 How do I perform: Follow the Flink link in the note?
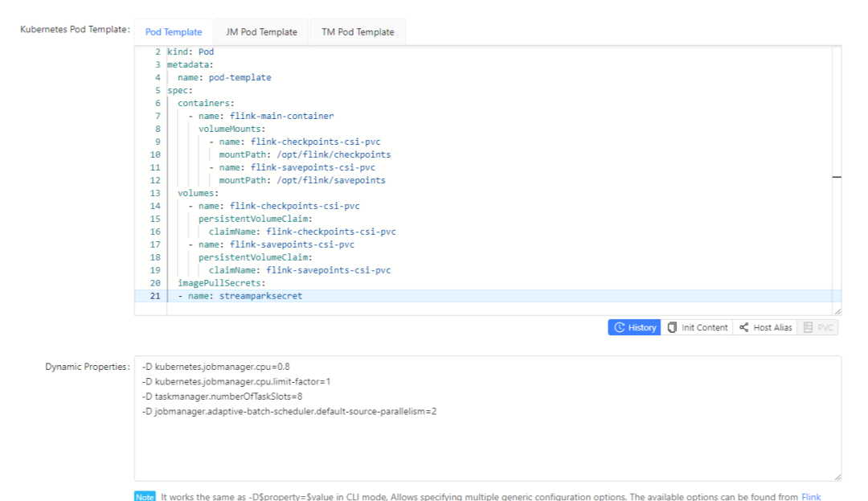[811, 496]
